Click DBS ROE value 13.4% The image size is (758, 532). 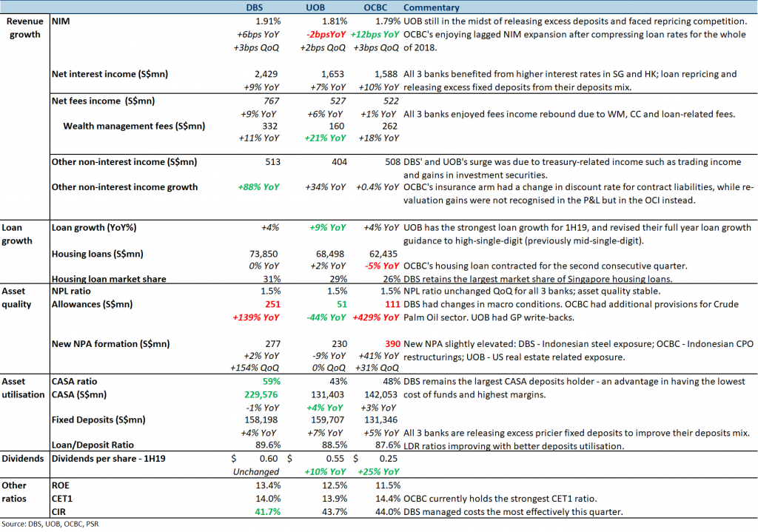[x=268, y=485]
